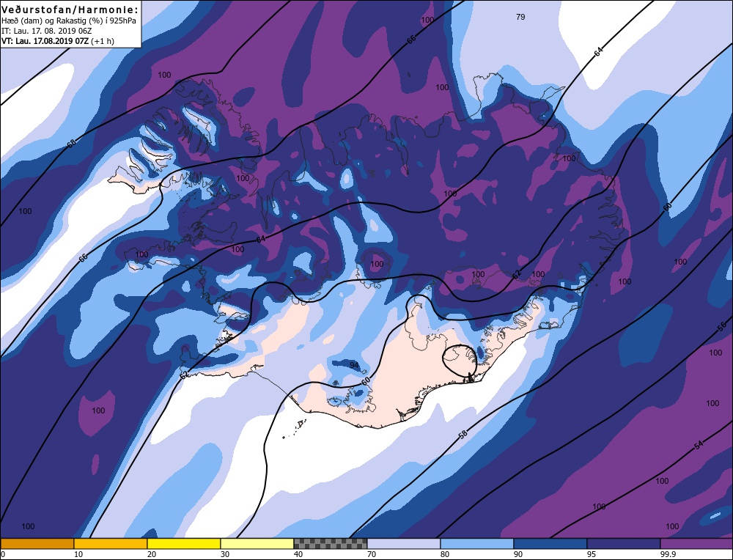Click the legend tick label 95

coord(592,554)
